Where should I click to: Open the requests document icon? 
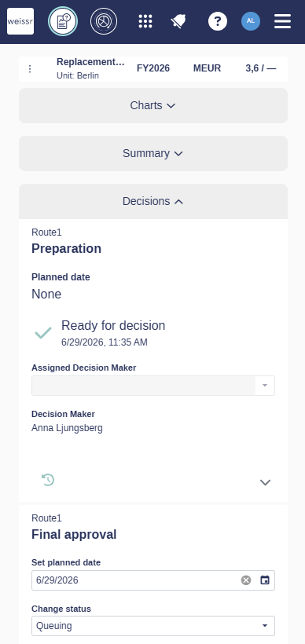click(x=63, y=21)
